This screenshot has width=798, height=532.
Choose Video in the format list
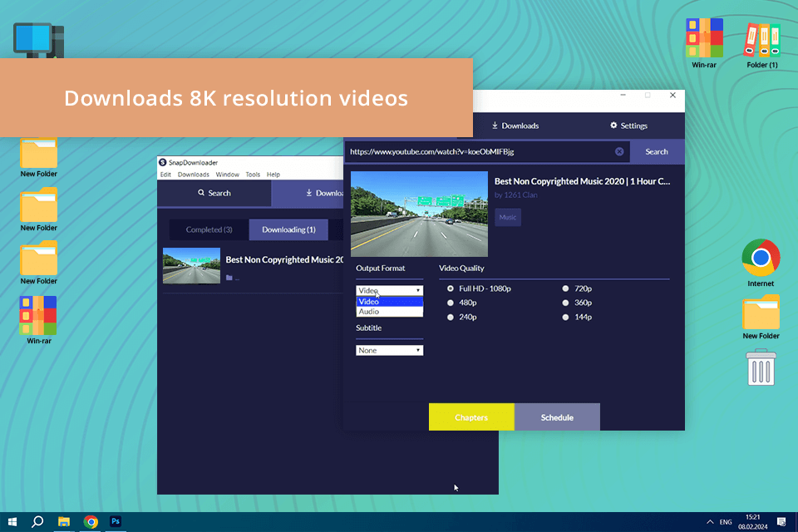(389, 302)
